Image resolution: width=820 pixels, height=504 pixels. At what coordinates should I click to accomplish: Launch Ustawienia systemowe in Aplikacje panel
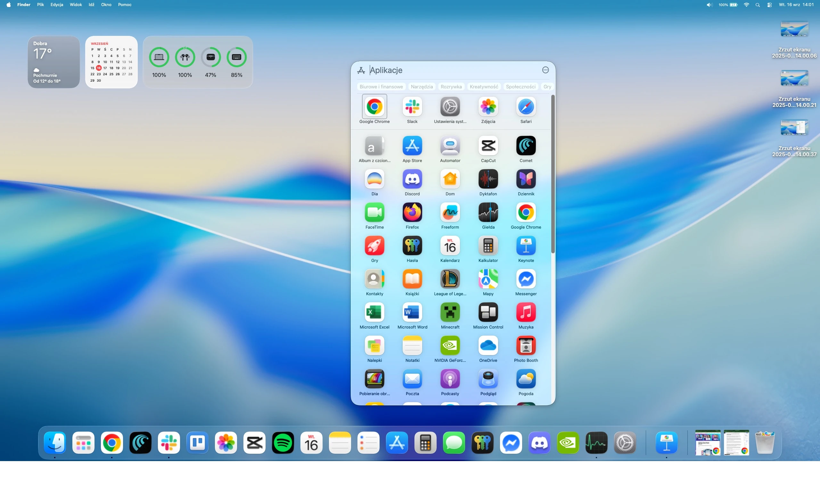point(450,107)
